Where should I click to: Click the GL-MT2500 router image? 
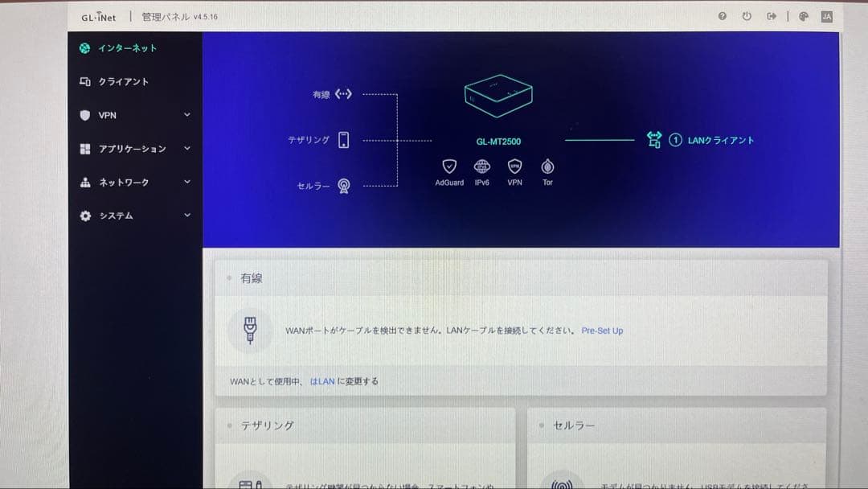[497, 95]
